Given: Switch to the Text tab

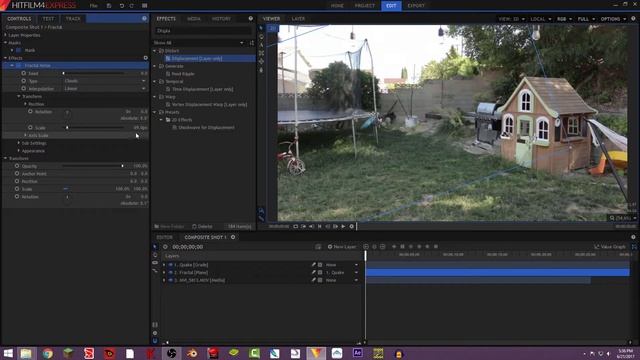Looking at the screenshot, I should click(48, 18).
